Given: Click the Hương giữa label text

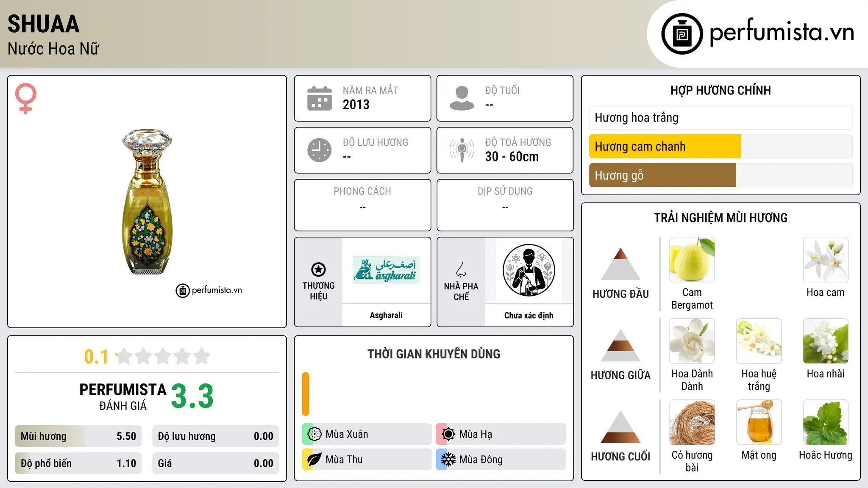Looking at the screenshot, I should tap(620, 375).
